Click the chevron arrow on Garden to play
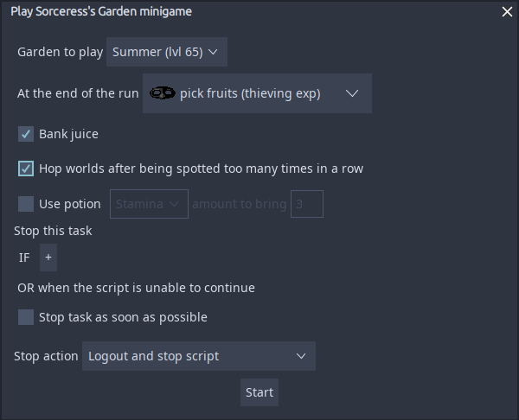The height and width of the screenshot is (420, 519). [214, 52]
